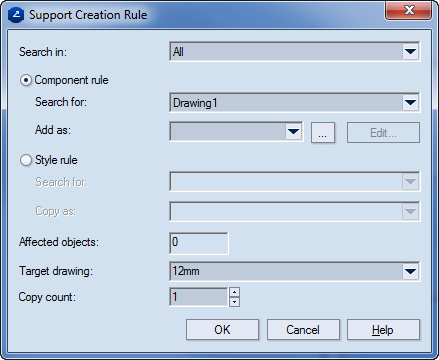Select the Style rule radio button
Viewport: 439px width, 360px height.
coord(26,160)
